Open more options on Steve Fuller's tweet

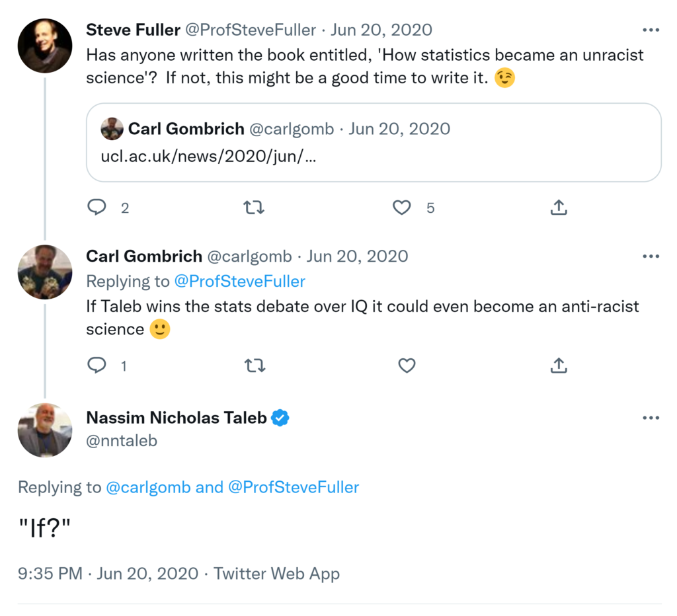pyautogui.click(x=651, y=30)
